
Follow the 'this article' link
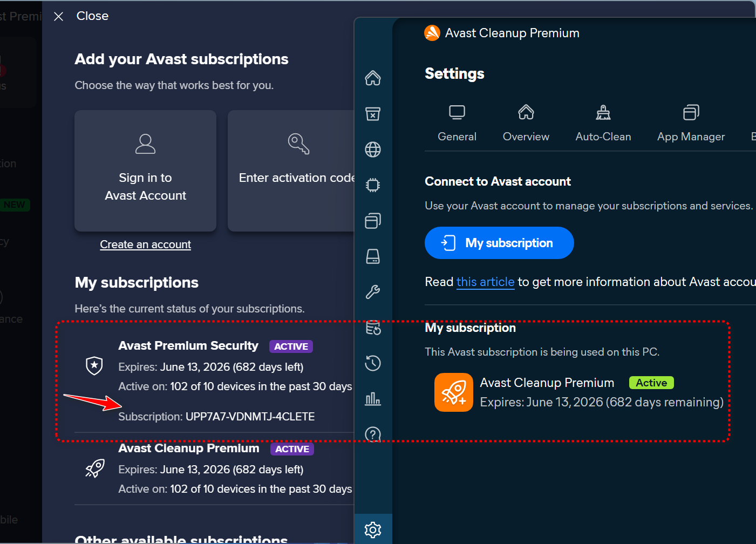pos(486,282)
